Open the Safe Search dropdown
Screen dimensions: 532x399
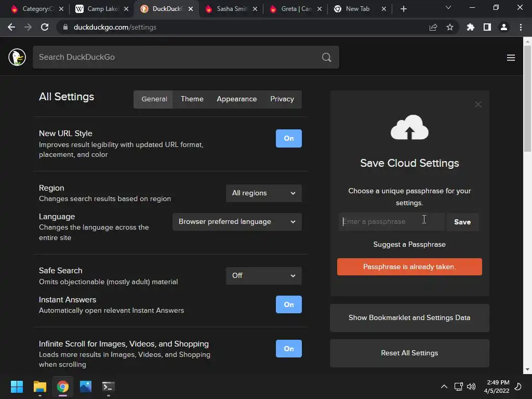pos(263,275)
